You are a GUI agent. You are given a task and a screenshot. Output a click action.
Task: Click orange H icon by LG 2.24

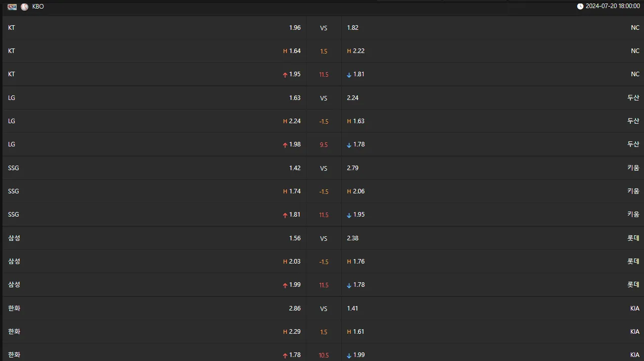tap(285, 121)
